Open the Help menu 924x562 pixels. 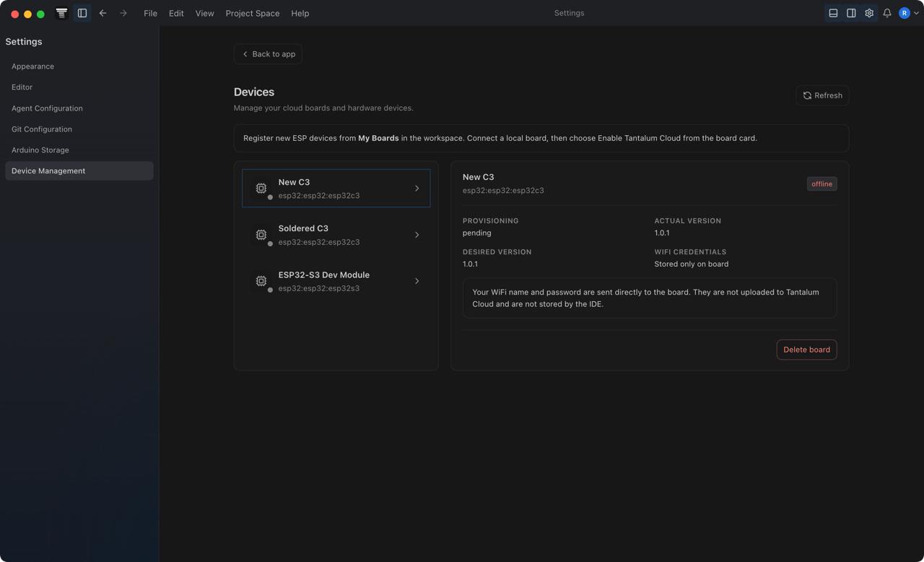(300, 13)
